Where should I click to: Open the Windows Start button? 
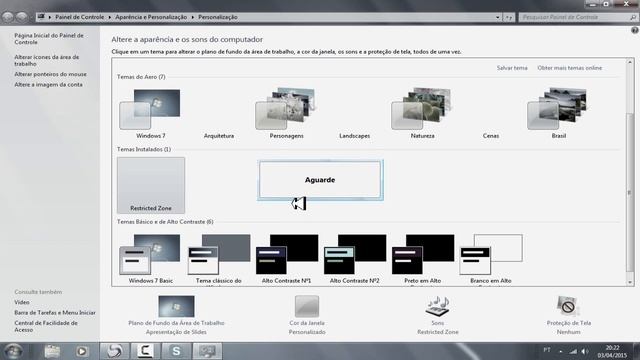click(x=13, y=351)
